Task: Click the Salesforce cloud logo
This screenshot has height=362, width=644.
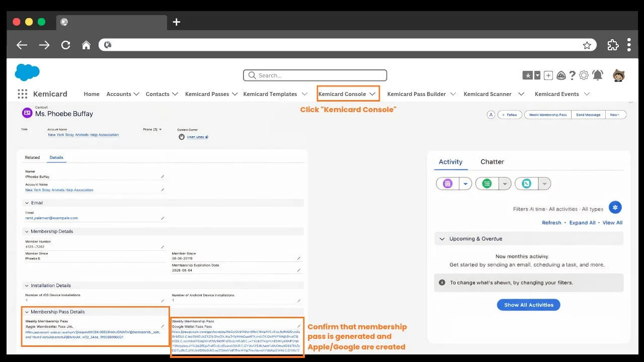Action: click(x=27, y=72)
